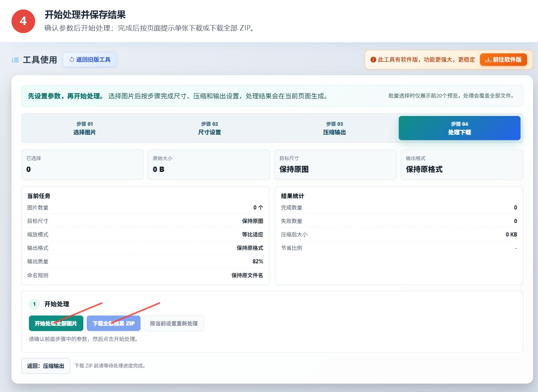This screenshot has width=538, height=392.
Task: Click 下载全部结果 ZIP button
Action: 114,323
